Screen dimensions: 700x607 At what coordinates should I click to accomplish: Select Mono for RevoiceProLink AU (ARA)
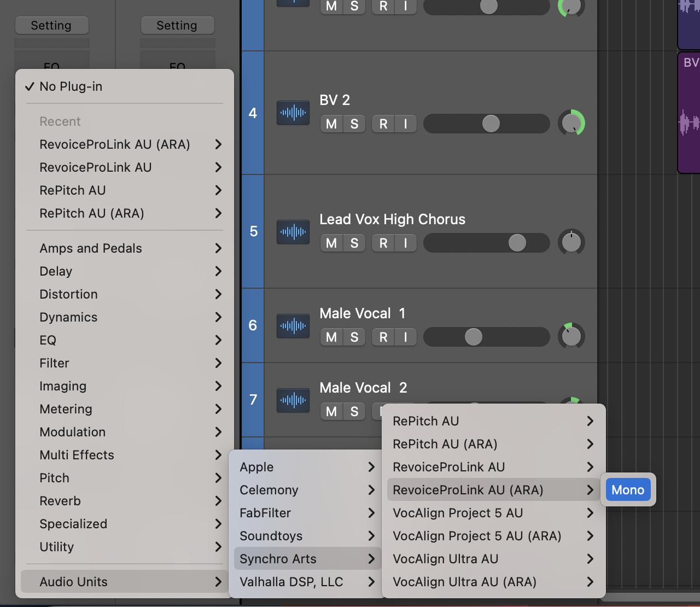[628, 490]
